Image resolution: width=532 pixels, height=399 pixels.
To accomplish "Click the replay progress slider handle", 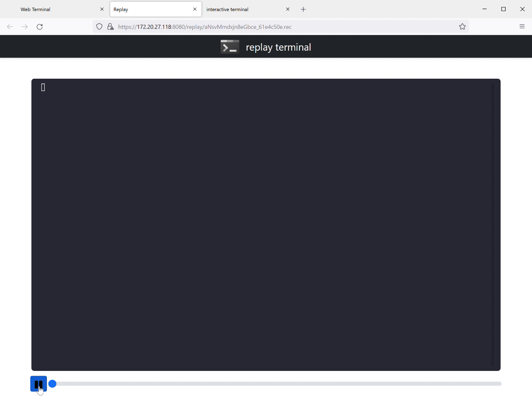I will 52,384.
